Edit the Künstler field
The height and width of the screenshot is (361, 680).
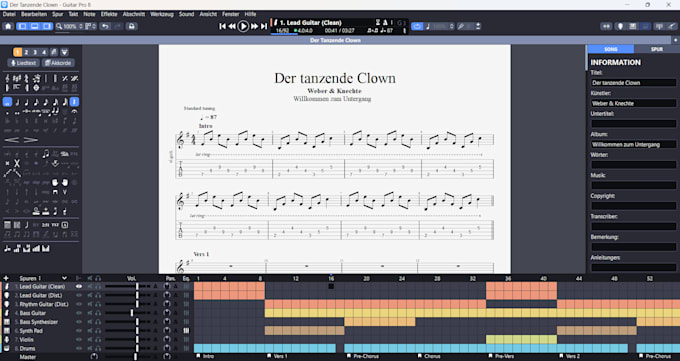633,103
